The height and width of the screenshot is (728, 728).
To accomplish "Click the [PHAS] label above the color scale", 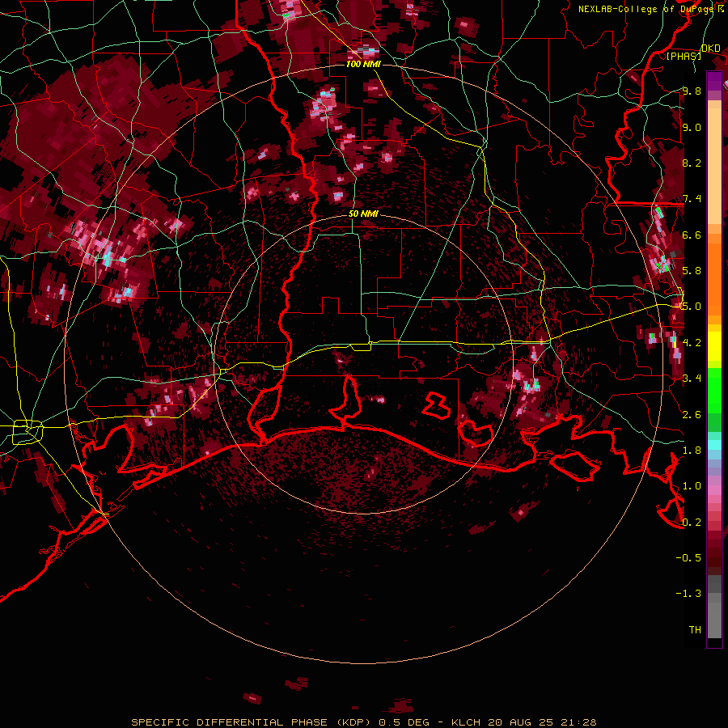I will (684, 56).
